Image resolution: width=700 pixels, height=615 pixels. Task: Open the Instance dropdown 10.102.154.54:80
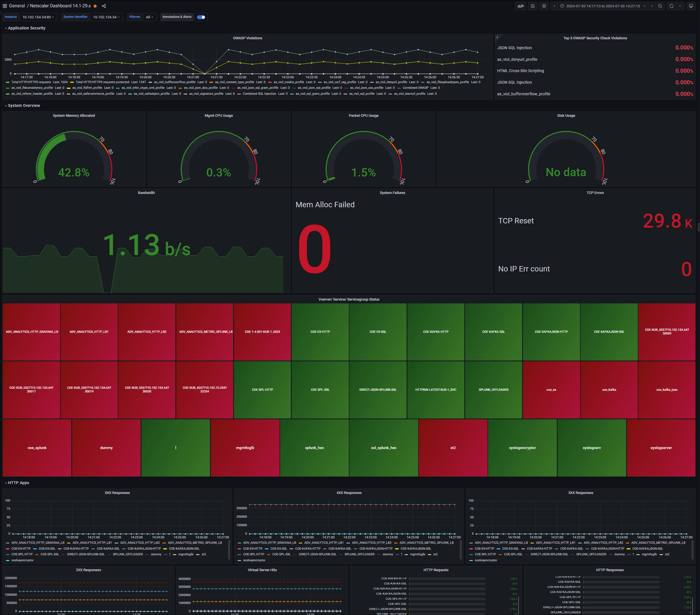[x=38, y=17]
